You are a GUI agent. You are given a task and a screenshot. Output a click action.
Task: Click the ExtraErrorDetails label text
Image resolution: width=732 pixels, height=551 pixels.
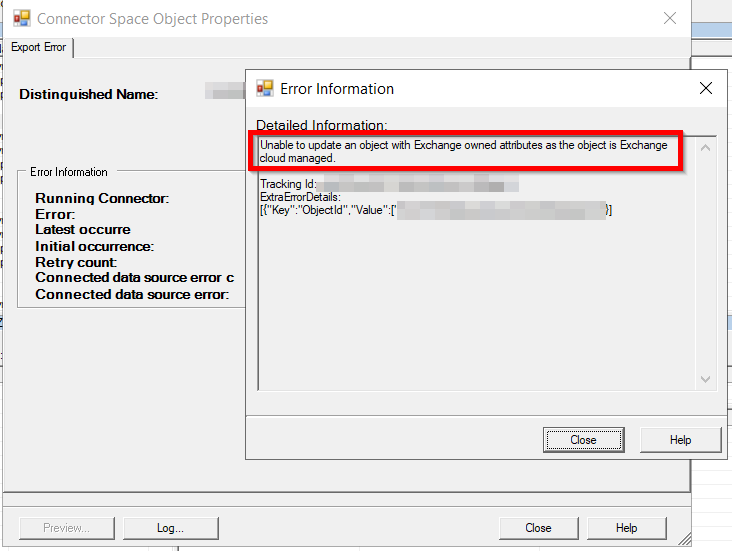pyautogui.click(x=300, y=197)
